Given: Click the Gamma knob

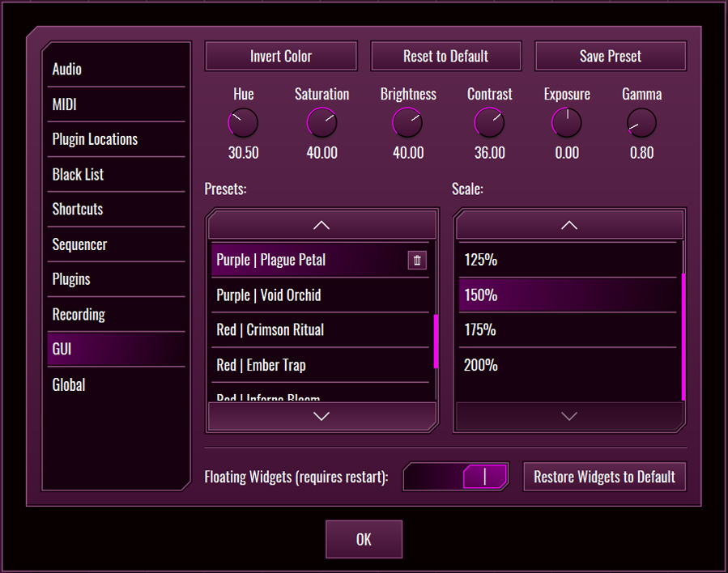Looking at the screenshot, I should pos(641,123).
